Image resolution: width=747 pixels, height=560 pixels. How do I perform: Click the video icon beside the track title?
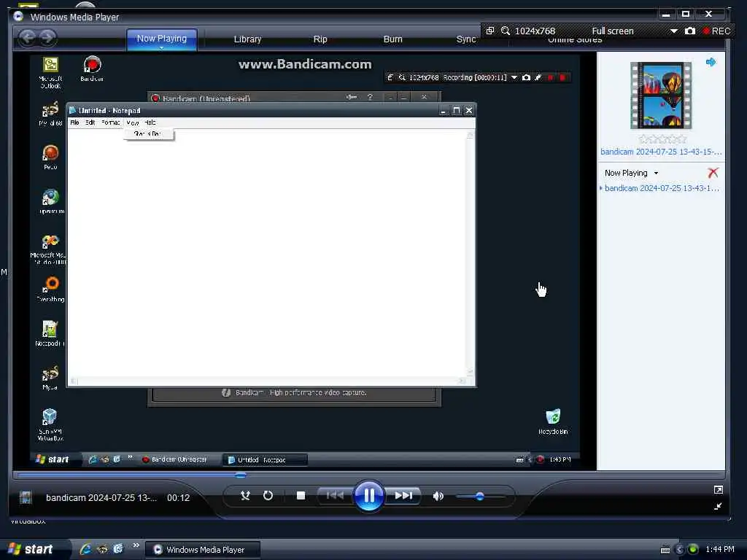[26, 497]
